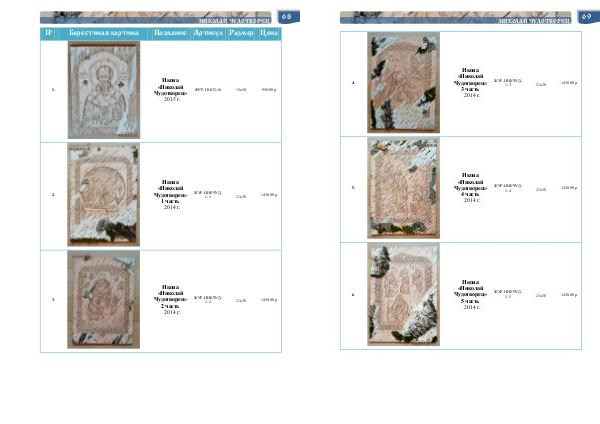
Task: Click the 'Название' column header
Action: coord(171,34)
